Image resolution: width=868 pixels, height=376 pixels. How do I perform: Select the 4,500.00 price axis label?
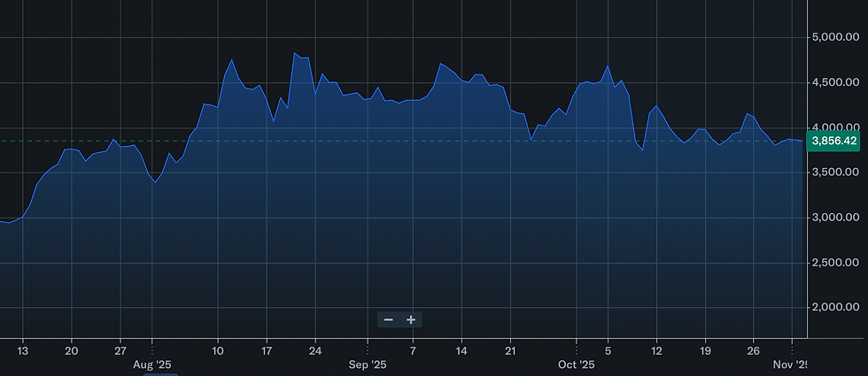click(x=835, y=82)
